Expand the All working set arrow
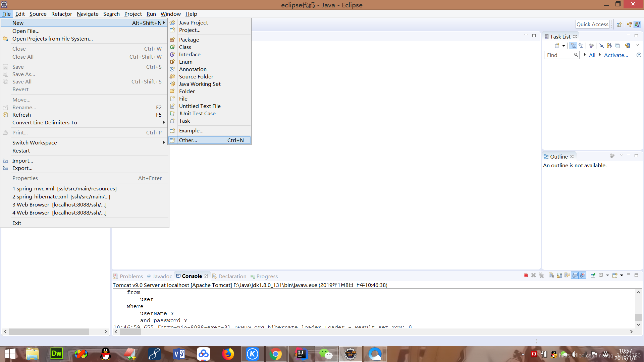Viewport: 644px width, 362px height. (585, 55)
